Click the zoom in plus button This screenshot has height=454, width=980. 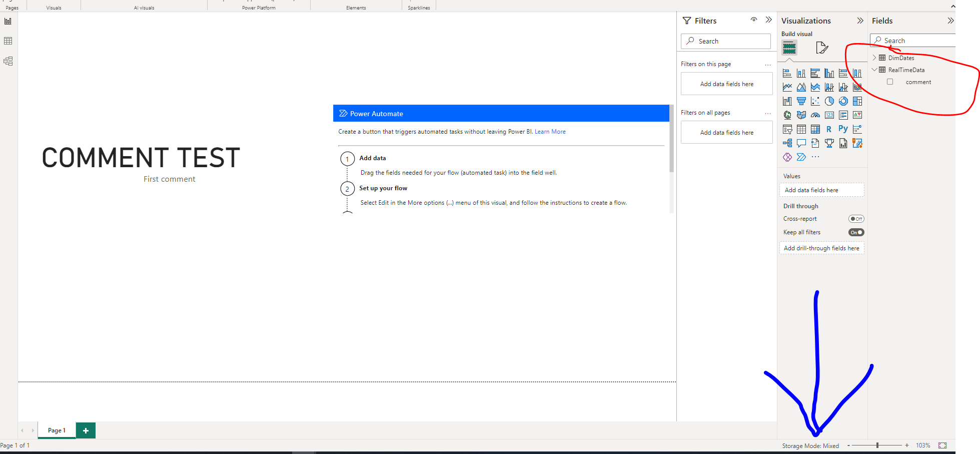(907, 445)
